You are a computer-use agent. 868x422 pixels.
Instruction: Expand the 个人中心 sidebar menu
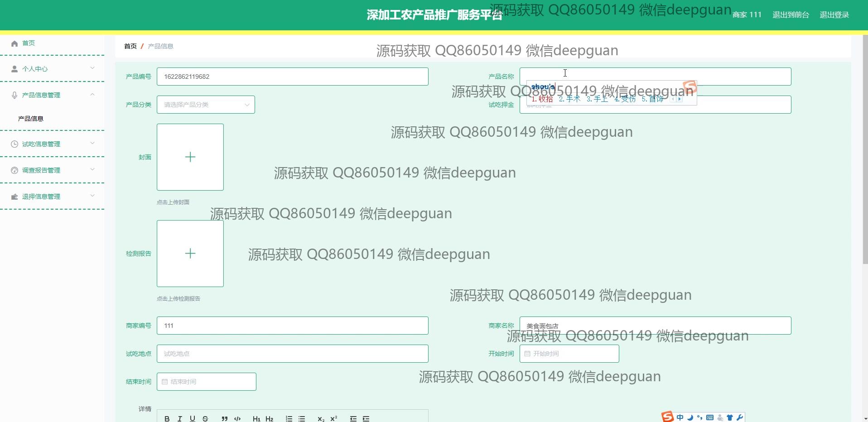coord(53,69)
